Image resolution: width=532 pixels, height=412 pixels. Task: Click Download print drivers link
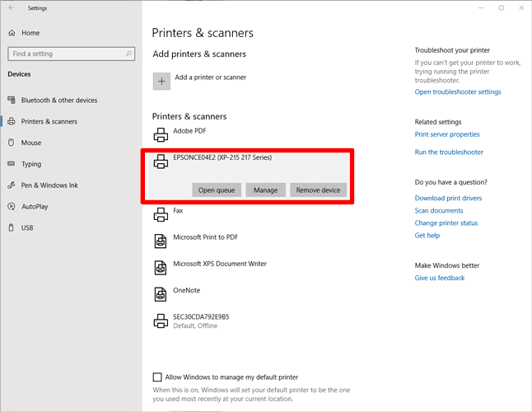tap(448, 199)
